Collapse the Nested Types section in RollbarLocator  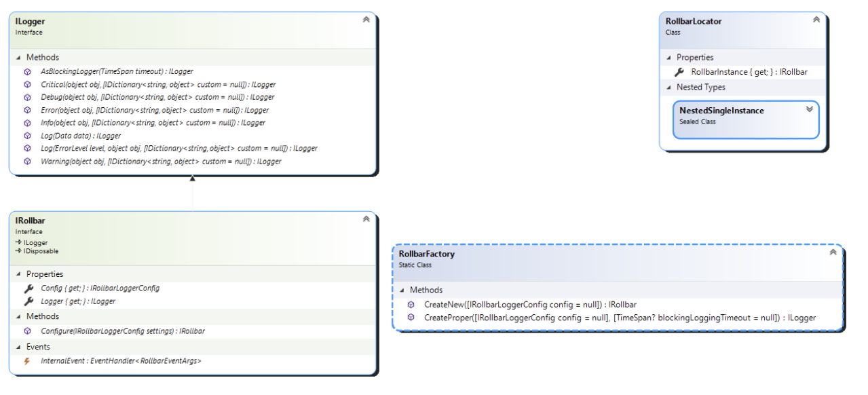(x=668, y=88)
